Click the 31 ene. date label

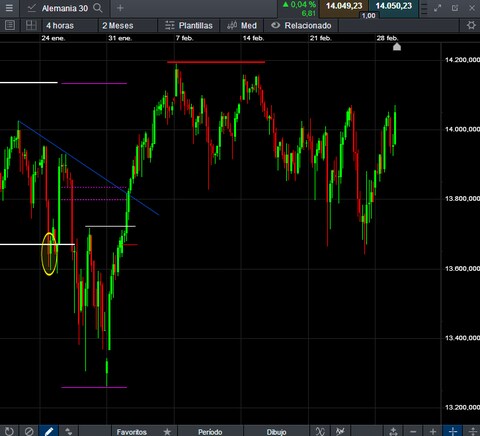point(120,38)
